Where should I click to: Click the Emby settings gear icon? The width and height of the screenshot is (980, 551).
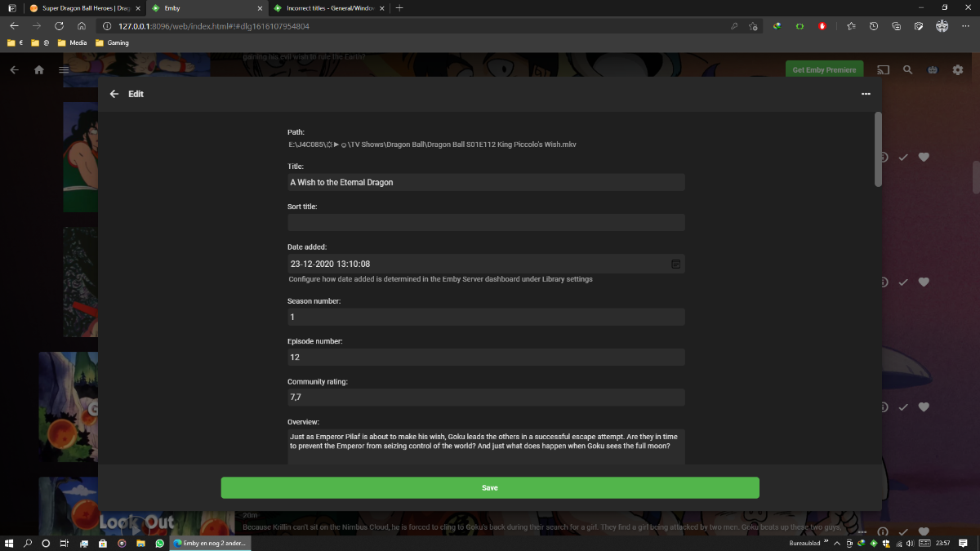(957, 70)
